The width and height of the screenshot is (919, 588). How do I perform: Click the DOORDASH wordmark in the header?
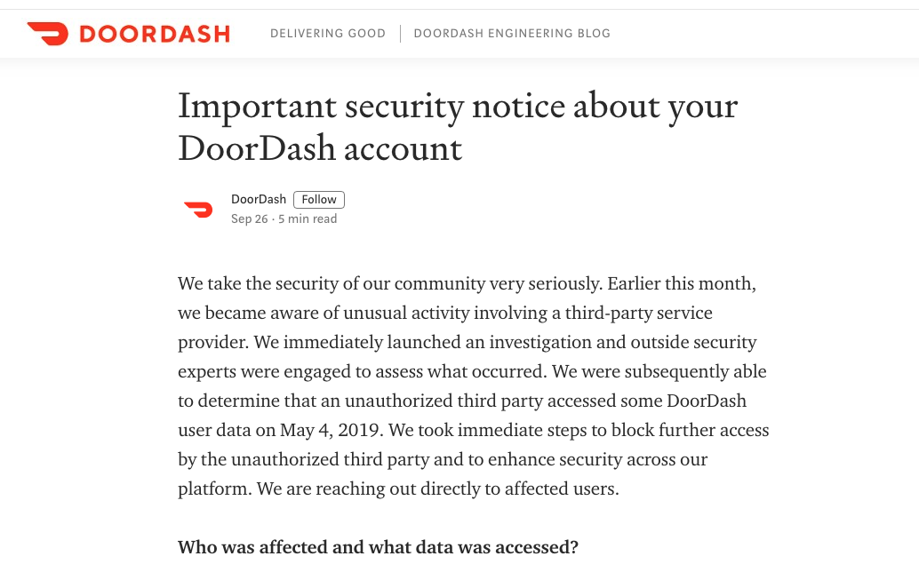point(154,34)
